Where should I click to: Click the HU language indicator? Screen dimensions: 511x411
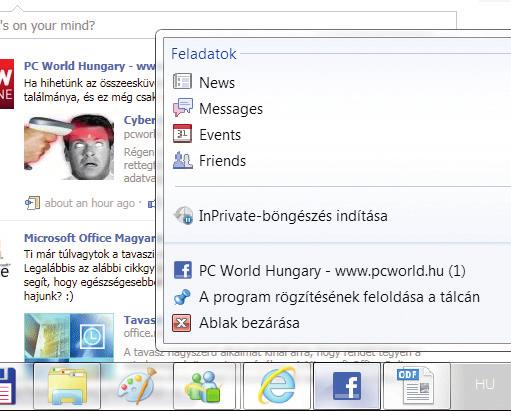485,384
